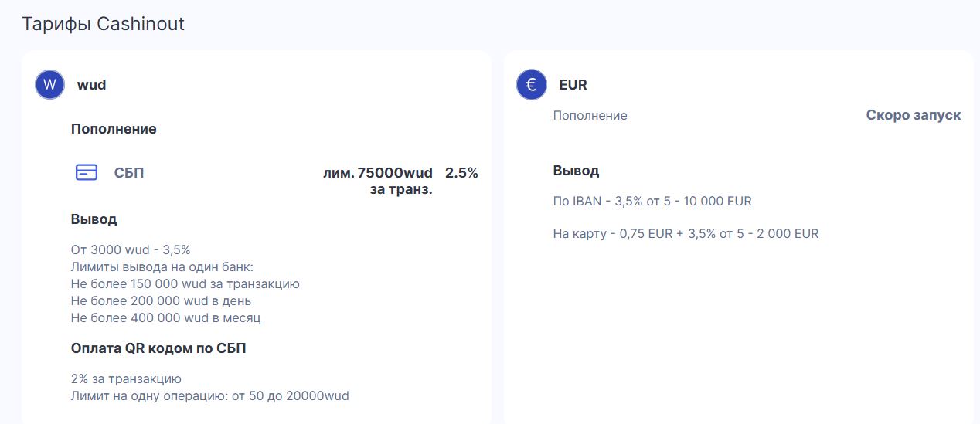Click "Пополнение" text in EUR card
The image size is (980, 424).
(x=590, y=115)
